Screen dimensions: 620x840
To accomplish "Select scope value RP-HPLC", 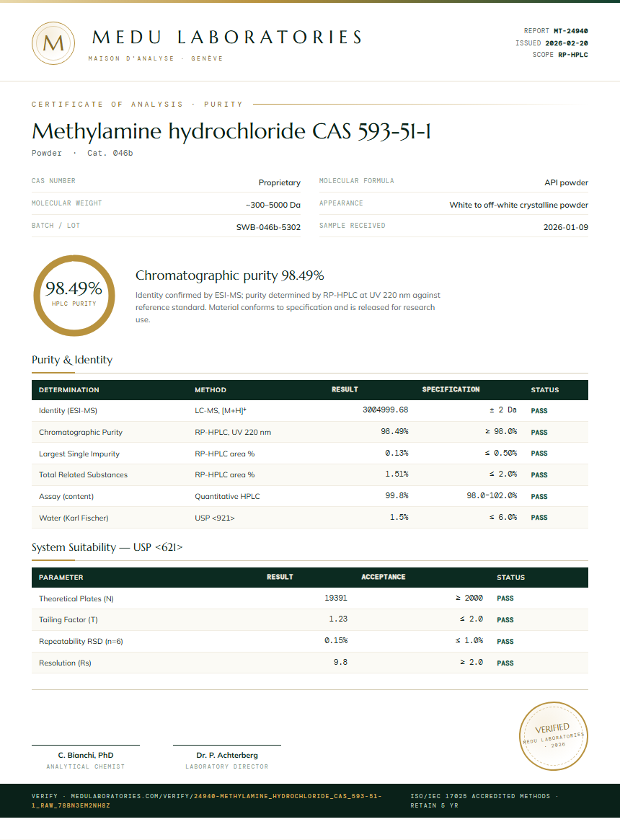I will tap(573, 55).
